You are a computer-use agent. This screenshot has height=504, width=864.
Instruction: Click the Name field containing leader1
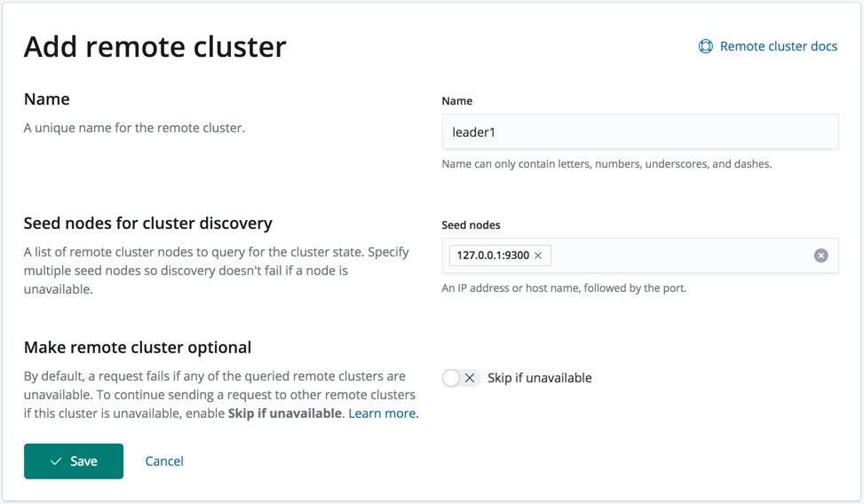coord(639,132)
